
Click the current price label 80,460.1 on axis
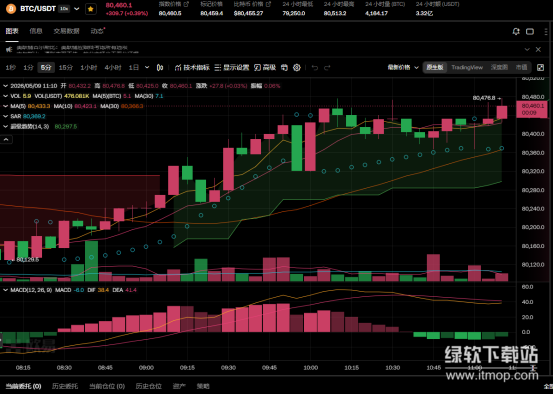(x=532, y=109)
